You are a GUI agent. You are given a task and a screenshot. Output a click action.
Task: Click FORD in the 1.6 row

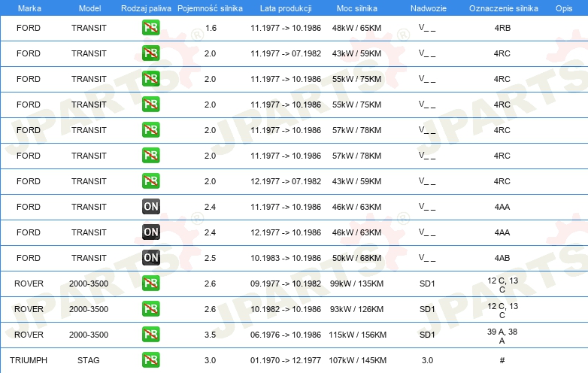tap(29, 28)
